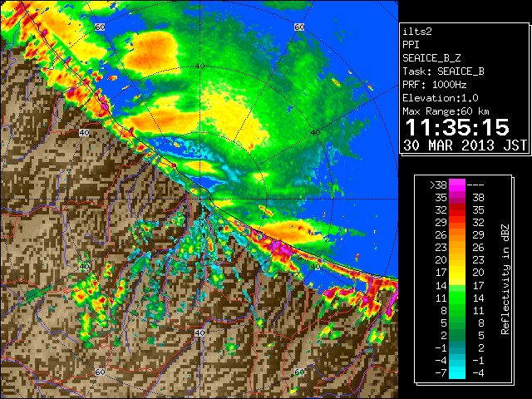Click the '40' ring label west-northwest over land
Screen dimensions: 532x399
pyautogui.click(x=84, y=133)
